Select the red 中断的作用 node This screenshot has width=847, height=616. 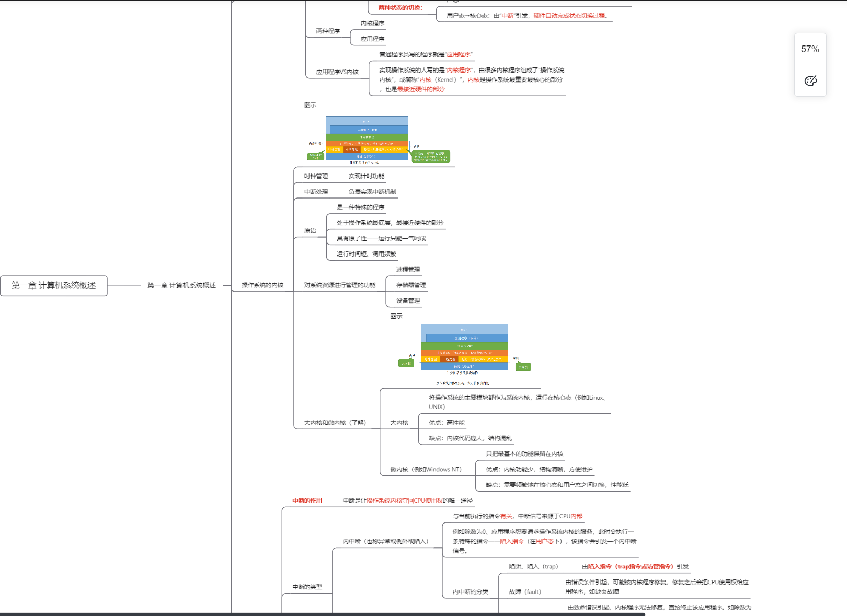pyautogui.click(x=307, y=501)
